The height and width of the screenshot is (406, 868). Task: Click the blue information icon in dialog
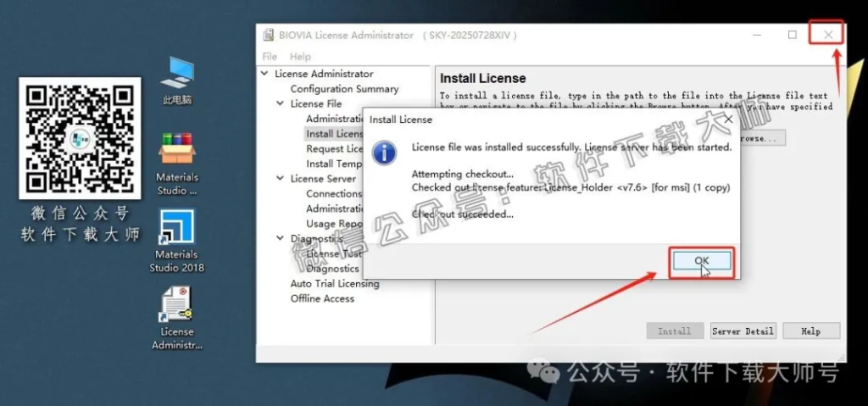[x=386, y=153]
